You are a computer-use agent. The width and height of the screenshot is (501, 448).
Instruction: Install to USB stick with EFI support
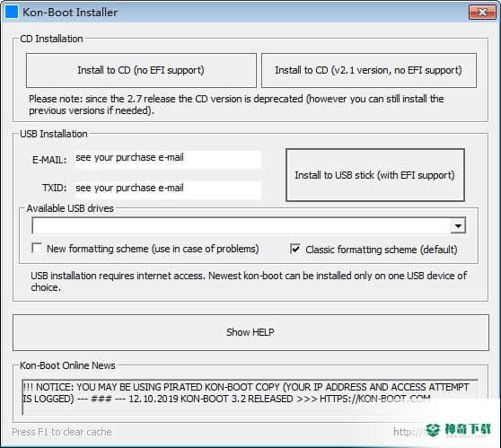tap(374, 175)
